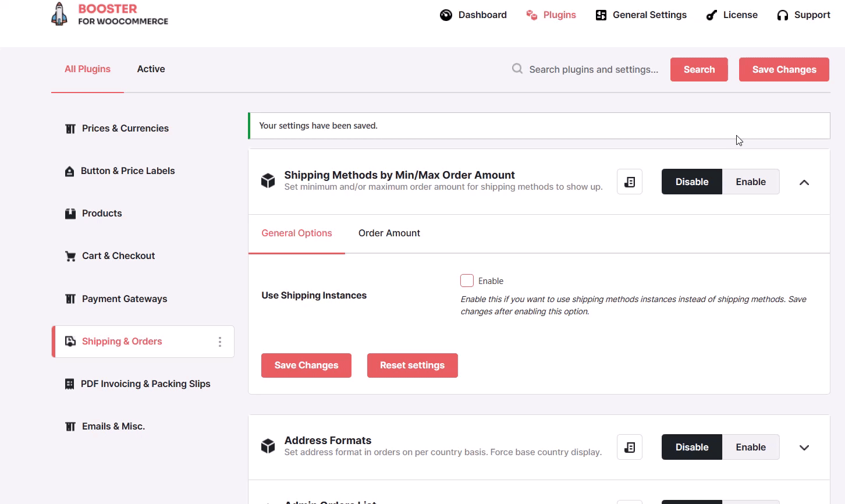This screenshot has width=845, height=504.
Task: Click the search magnifier icon
Action: pyautogui.click(x=517, y=69)
